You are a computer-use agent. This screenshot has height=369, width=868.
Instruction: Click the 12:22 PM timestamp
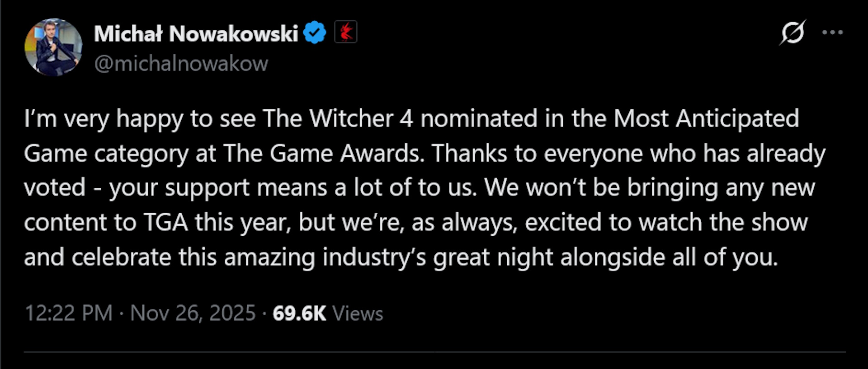point(68,313)
